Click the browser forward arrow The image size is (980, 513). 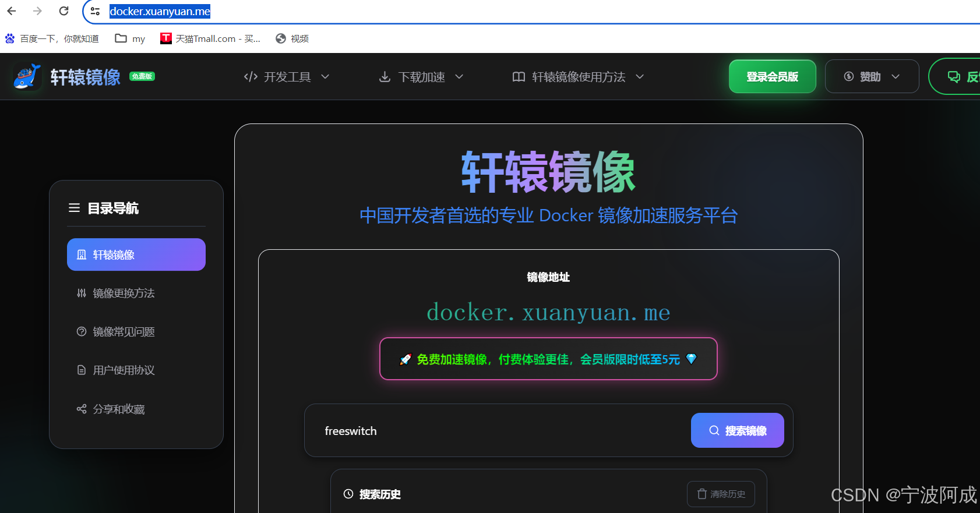point(37,10)
